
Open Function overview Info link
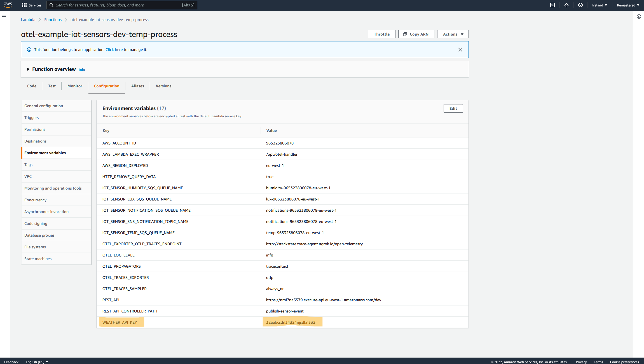pyautogui.click(x=82, y=69)
